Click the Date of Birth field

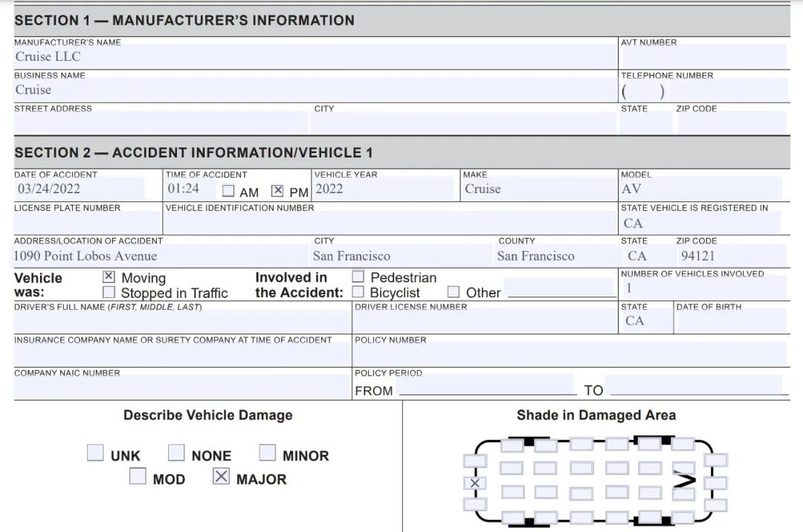[x=732, y=321]
